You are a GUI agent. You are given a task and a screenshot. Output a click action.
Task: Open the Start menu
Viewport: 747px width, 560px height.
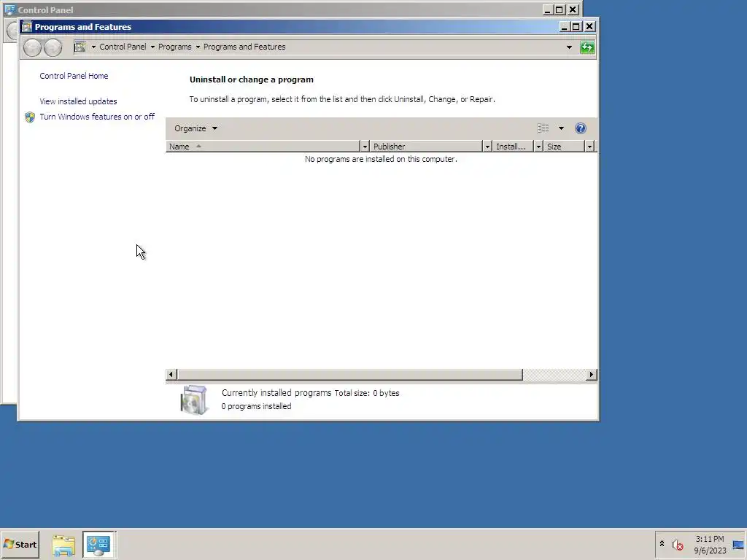pos(20,544)
